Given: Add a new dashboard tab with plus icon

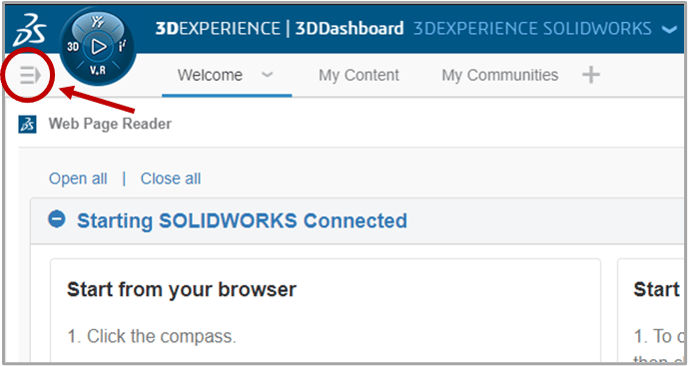Looking at the screenshot, I should (x=591, y=75).
